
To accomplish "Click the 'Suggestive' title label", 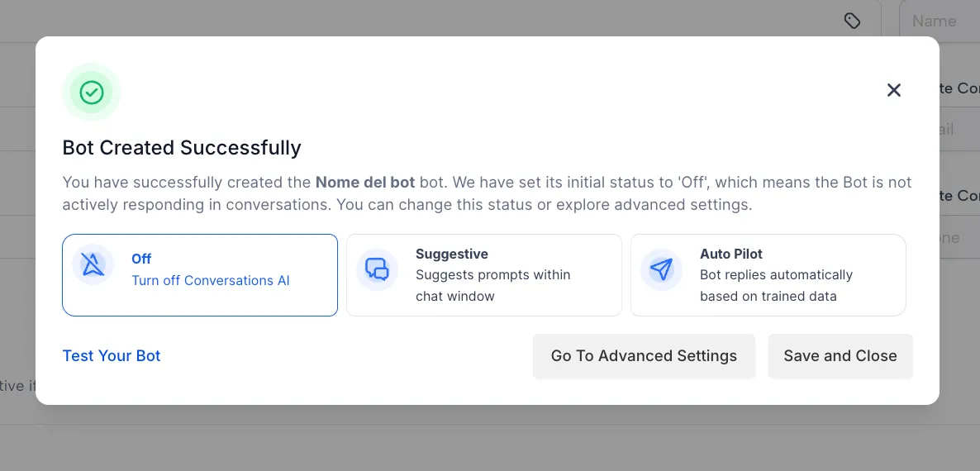I will (x=452, y=254).
